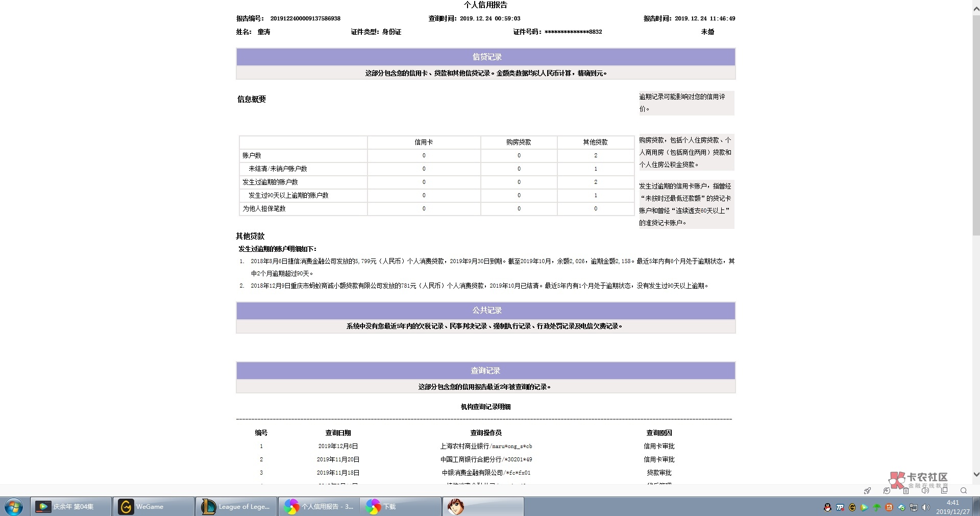Click scrollbar up arrow at top right
This screenshot has width=980, height=516.
tap(976, 9)
